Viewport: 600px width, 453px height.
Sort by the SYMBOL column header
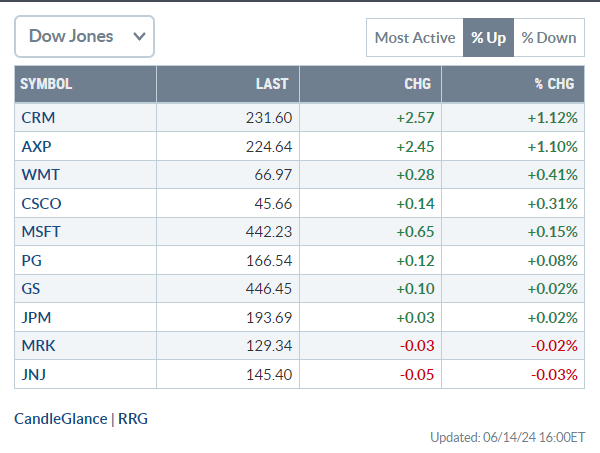(x=46, y=85)
